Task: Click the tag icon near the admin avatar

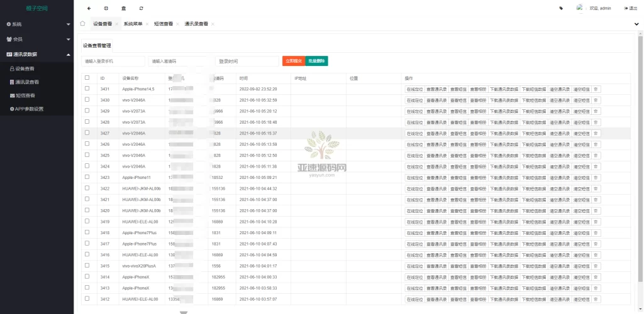Action: [561, 8]
